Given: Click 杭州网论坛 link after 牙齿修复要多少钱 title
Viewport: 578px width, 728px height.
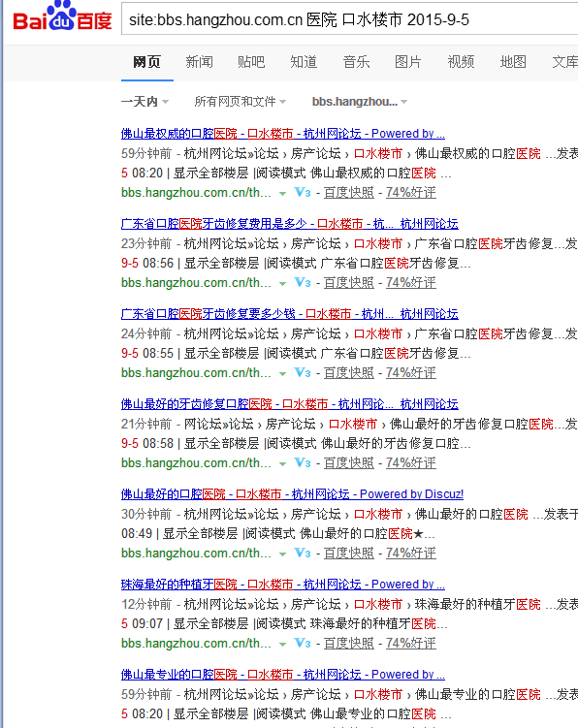Looking at the screenshot, I should (429, 314).
